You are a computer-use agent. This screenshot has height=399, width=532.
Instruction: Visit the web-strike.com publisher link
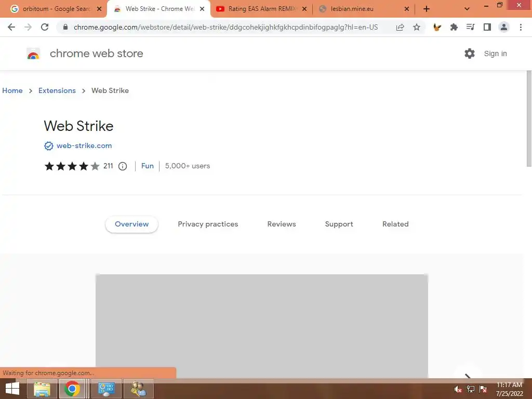pos(84,146)
